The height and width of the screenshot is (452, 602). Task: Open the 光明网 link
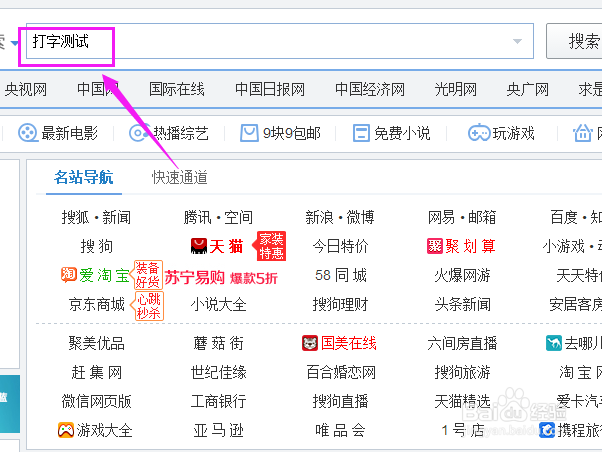click(x=456, y=89)
